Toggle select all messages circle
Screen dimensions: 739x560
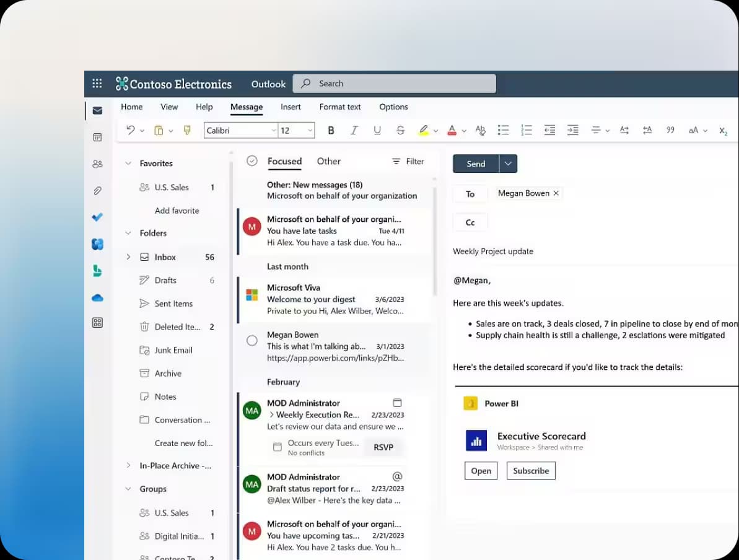pos(252,160)
